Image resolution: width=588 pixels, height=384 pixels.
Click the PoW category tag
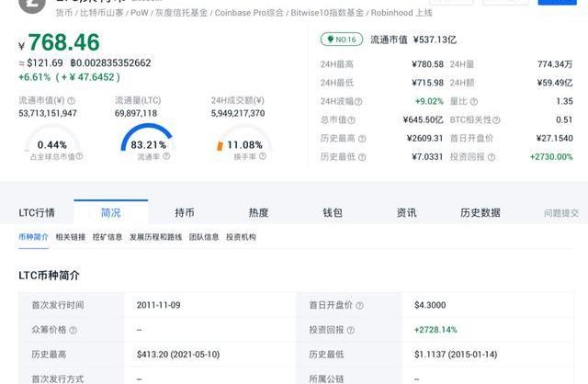(x=140, y=13)
